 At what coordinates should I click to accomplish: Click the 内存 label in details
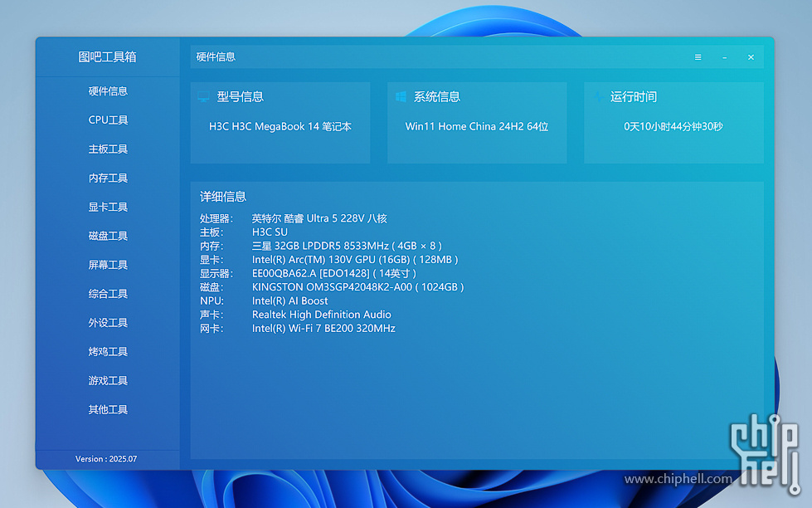coord(212,246)
